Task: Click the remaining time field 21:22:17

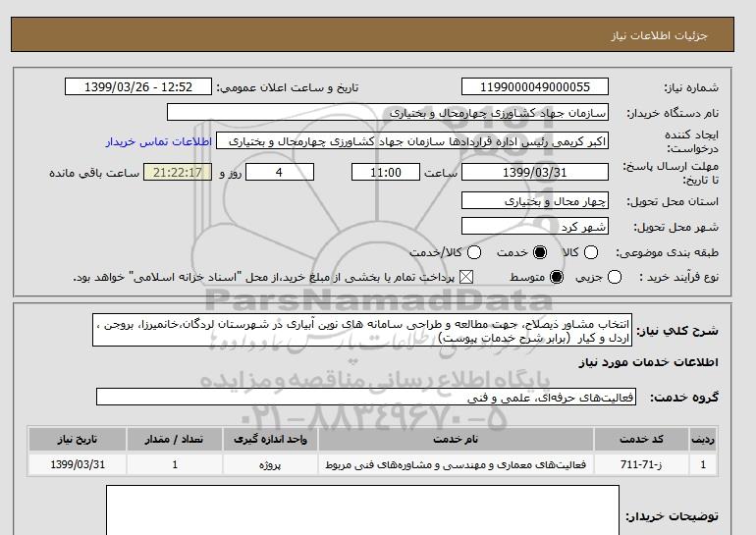Action: [178, 172]
